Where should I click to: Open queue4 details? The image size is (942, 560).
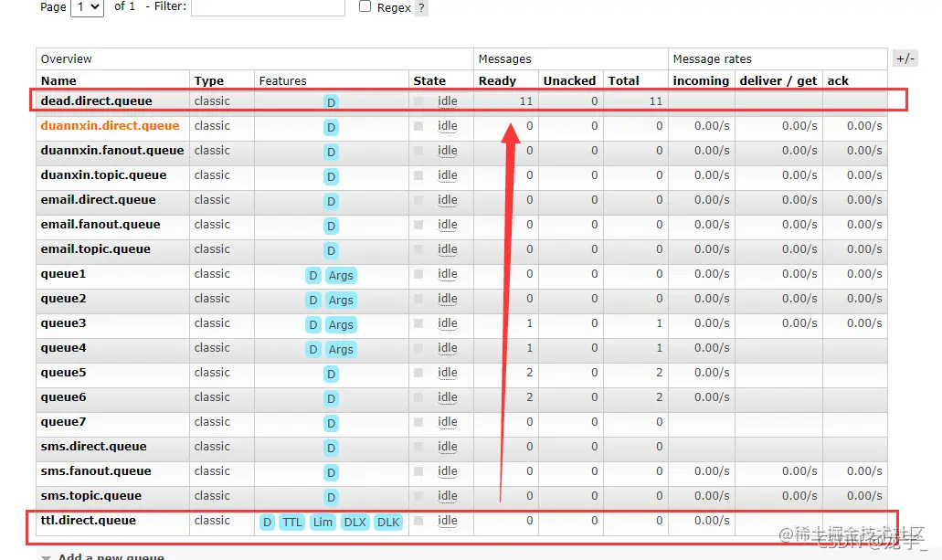tap(63, 347)
